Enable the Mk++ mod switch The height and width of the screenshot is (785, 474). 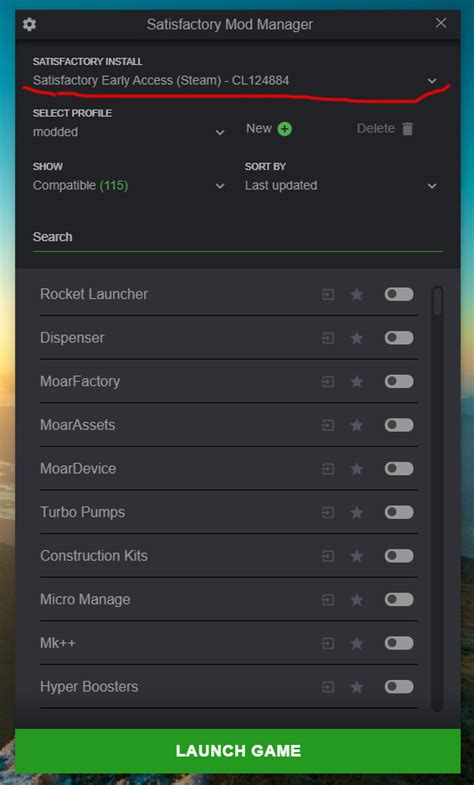pyautogui.click(x=399, y=642)
